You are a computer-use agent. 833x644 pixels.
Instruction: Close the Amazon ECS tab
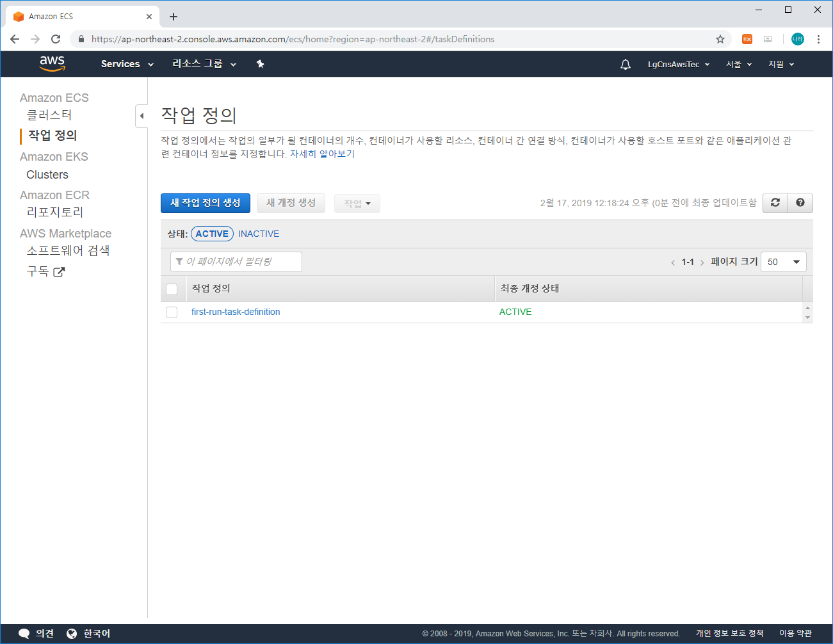(149, 17)
